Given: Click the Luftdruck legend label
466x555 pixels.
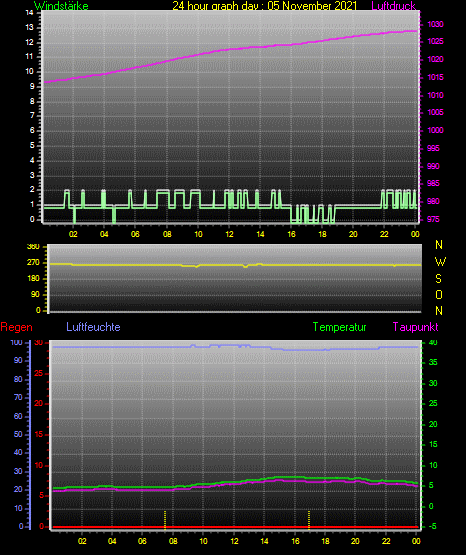Looking at the screenshot, I should coord(393,6).
